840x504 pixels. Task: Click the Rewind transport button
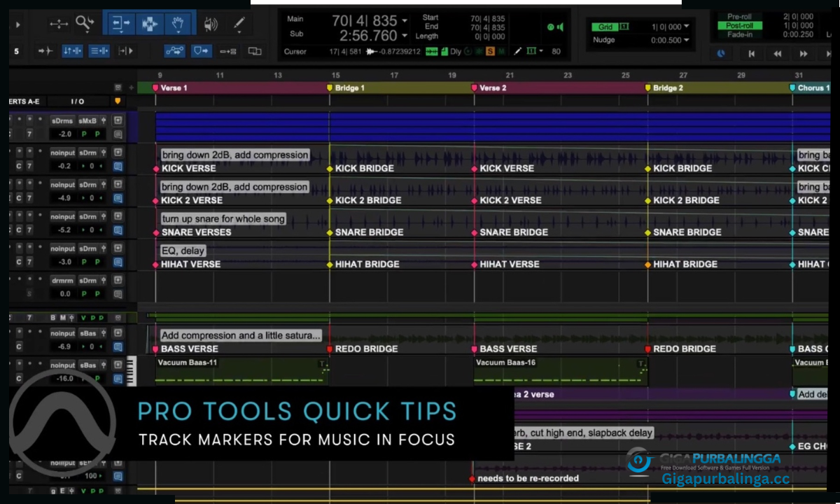tap(777, 53)
